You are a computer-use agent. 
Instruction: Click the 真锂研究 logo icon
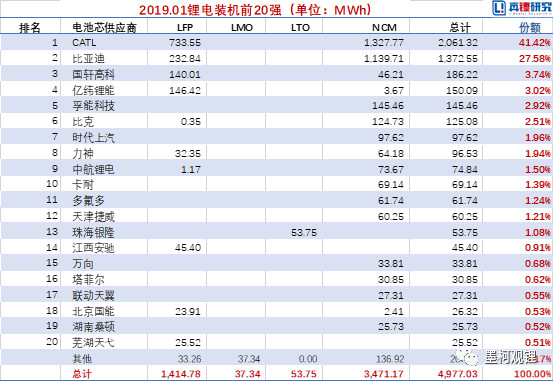[499, 8]
